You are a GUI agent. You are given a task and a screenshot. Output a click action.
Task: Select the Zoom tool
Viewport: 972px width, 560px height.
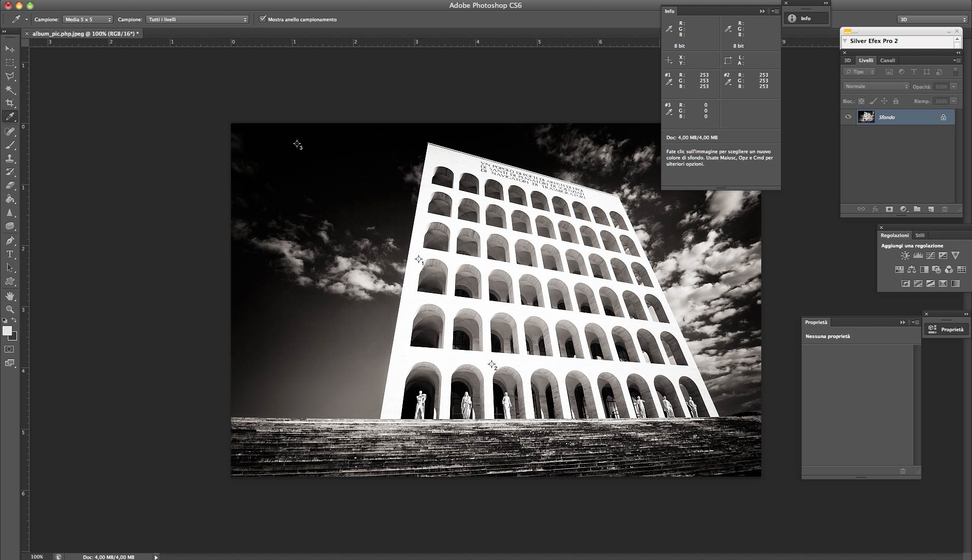pyautogui.click(x=10, y=310)
